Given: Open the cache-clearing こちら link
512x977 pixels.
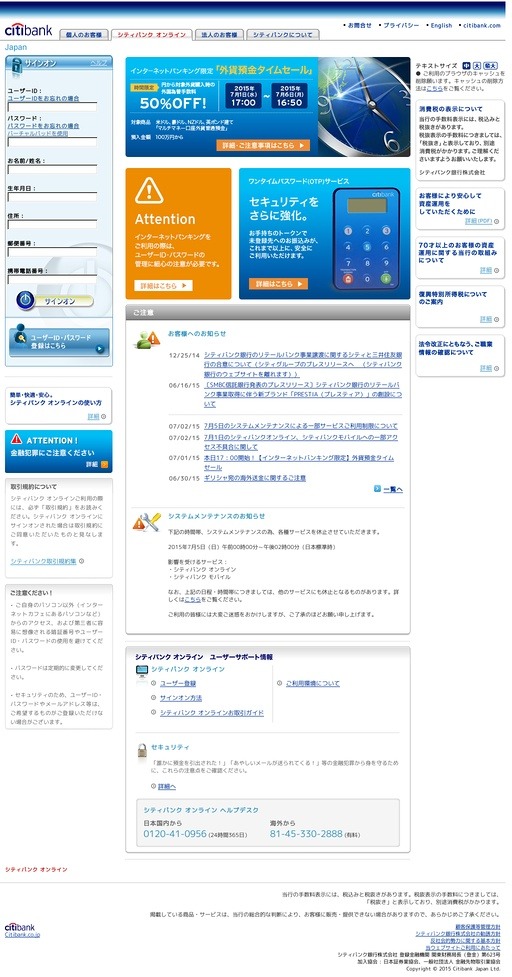Looking at the screenshot, I should click(x=434, y=88).
